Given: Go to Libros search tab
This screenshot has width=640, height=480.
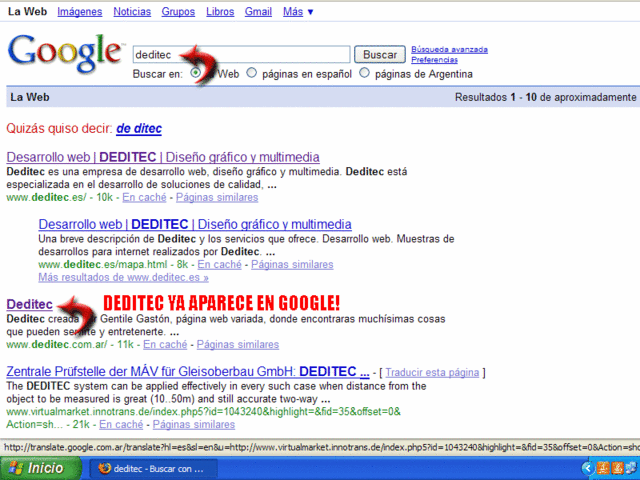Looking at the screenshot, I should [220, 12].
